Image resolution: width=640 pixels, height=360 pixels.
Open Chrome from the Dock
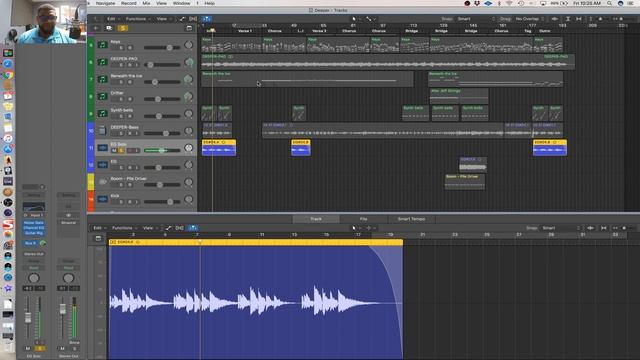pyautogui.click(x=8, y=76)
